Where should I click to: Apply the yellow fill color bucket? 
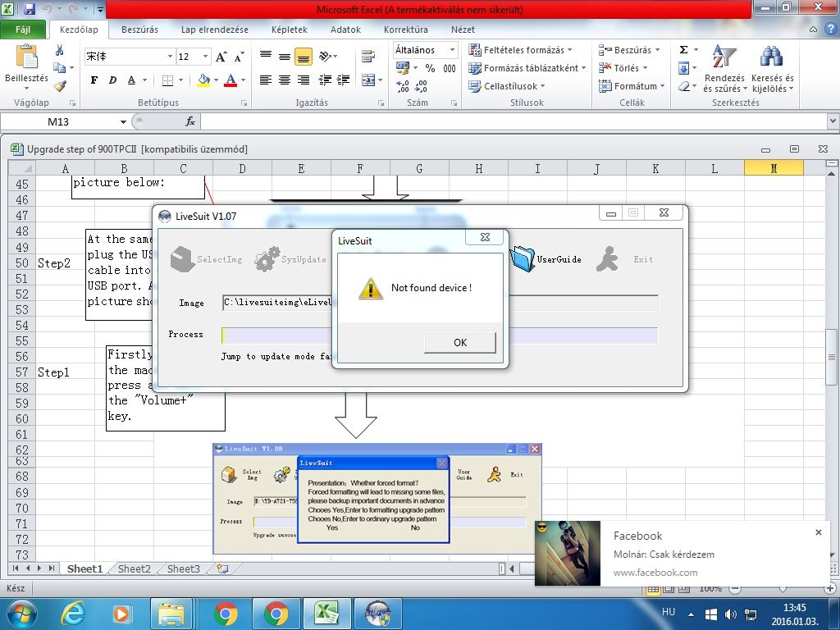[x=203, y=80]
